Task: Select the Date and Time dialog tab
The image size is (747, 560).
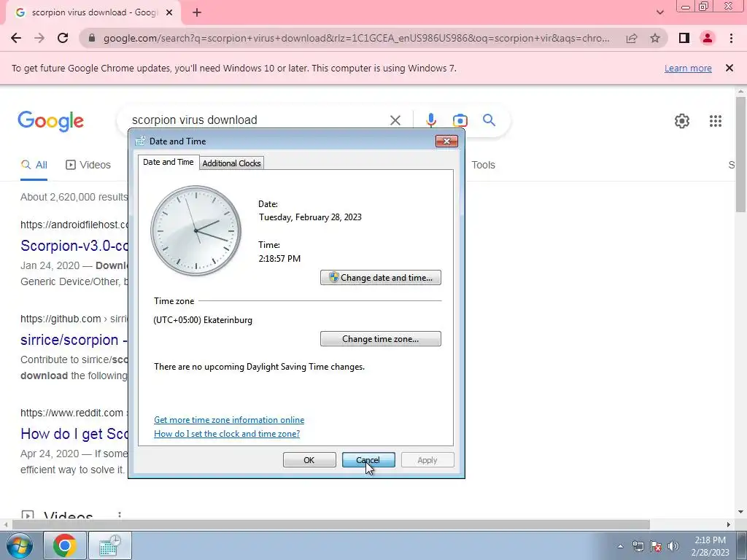Action: click(169, 162)
